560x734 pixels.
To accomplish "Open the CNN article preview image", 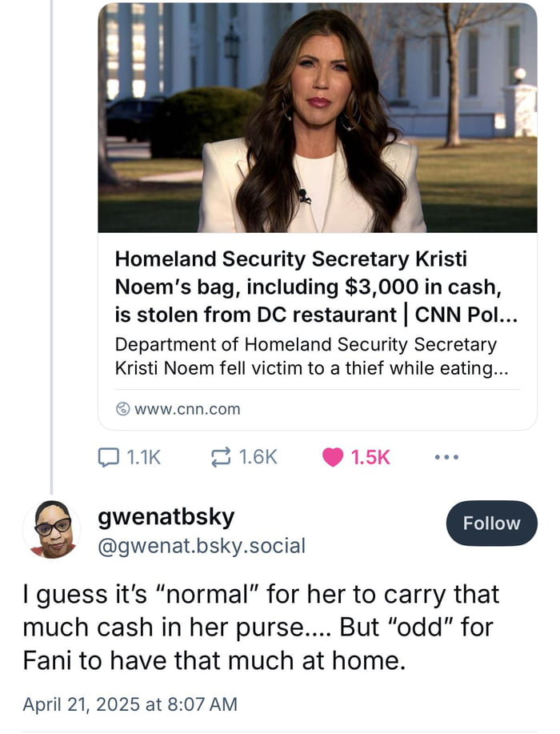I will click(x=318, y=118).
